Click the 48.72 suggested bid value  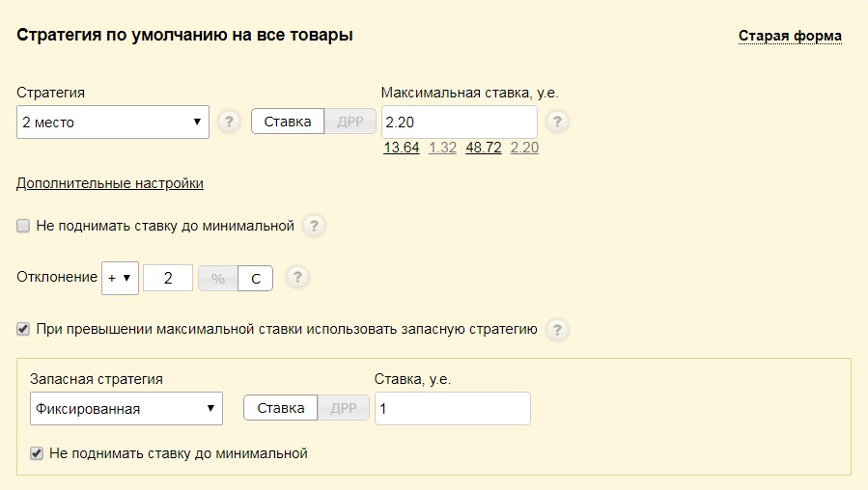tap(483, 148)
